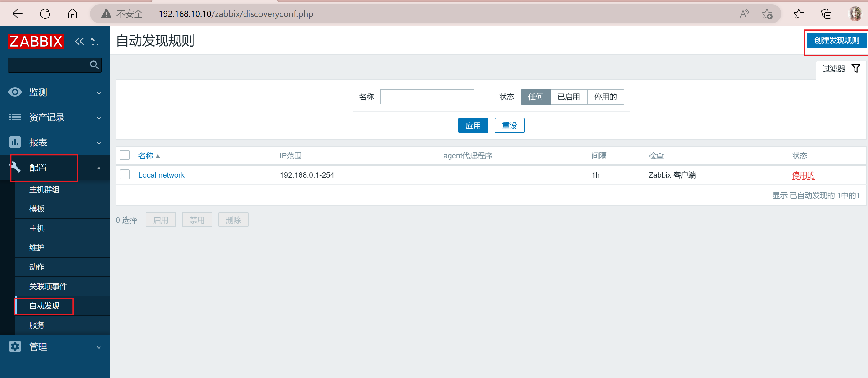
Task: Click the filter funnel icon
Action: tap(856, 68)
